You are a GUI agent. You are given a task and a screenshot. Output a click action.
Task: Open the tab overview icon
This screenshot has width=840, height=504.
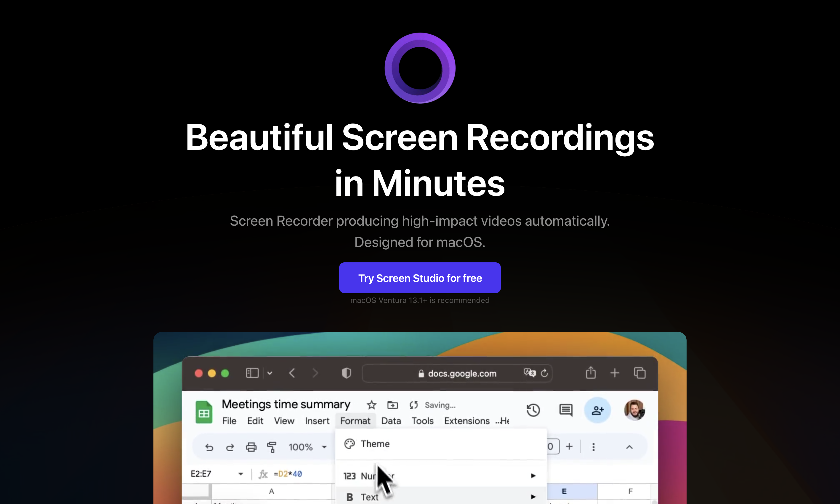639,373
